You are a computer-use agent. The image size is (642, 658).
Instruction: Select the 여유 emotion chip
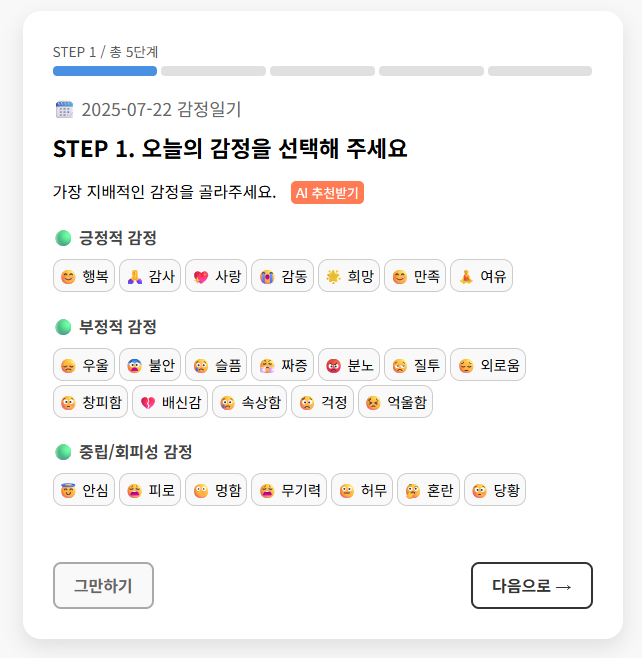pos(481,277)
